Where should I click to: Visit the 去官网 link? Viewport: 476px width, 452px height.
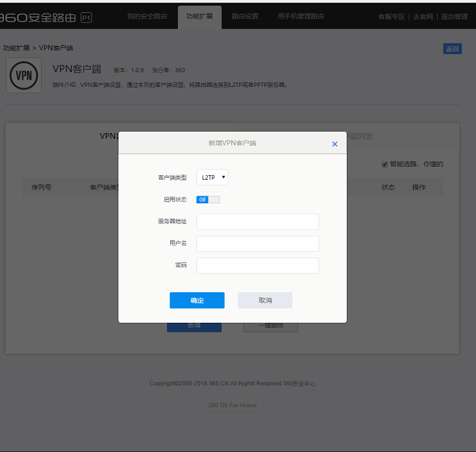point(423,17)
